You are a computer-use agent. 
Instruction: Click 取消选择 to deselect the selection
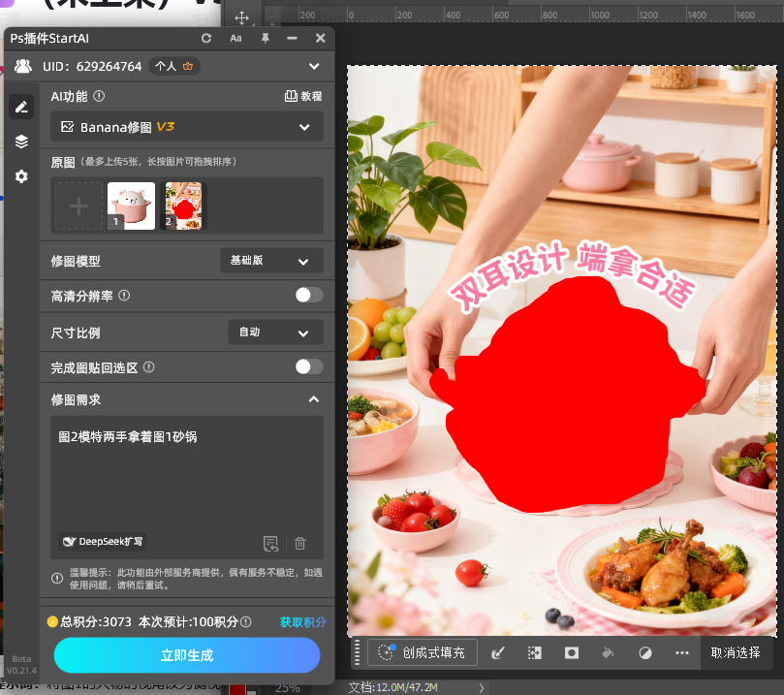coord(737,652)
